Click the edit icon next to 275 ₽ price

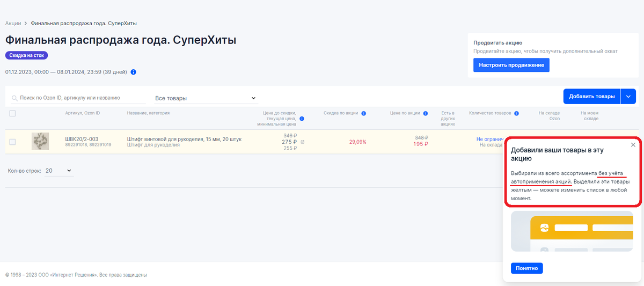click(x=302, y=142)
